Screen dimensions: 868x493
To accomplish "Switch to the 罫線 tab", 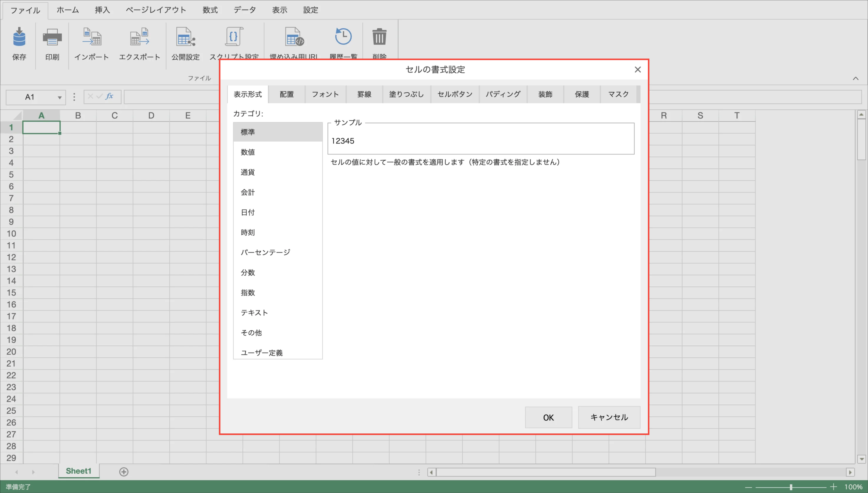I will point(364,94).
